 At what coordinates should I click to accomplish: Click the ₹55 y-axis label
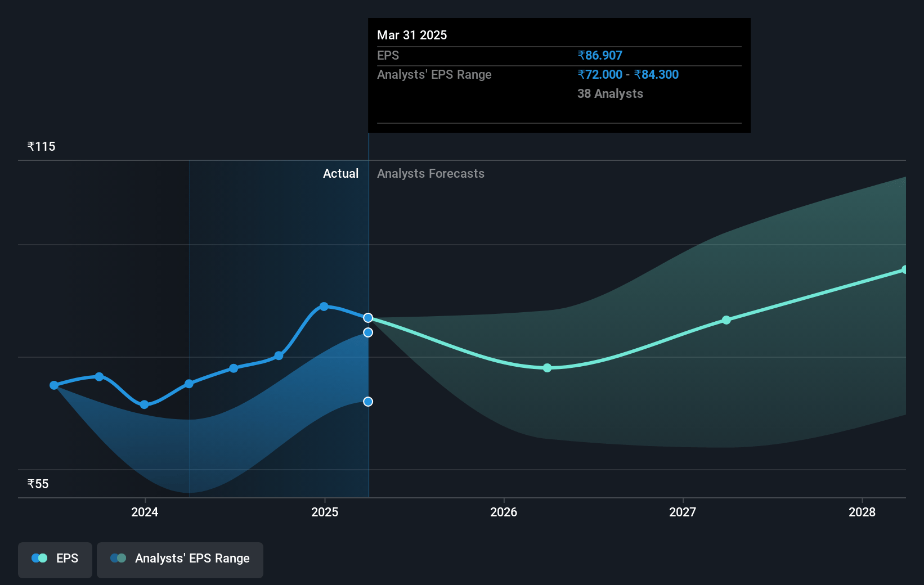coord(38,484)
